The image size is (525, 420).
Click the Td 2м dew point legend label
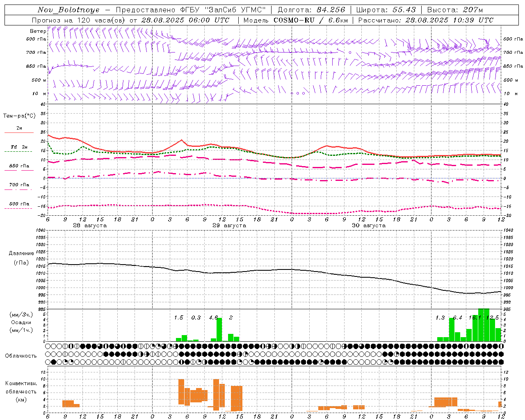tap(19, 147)
